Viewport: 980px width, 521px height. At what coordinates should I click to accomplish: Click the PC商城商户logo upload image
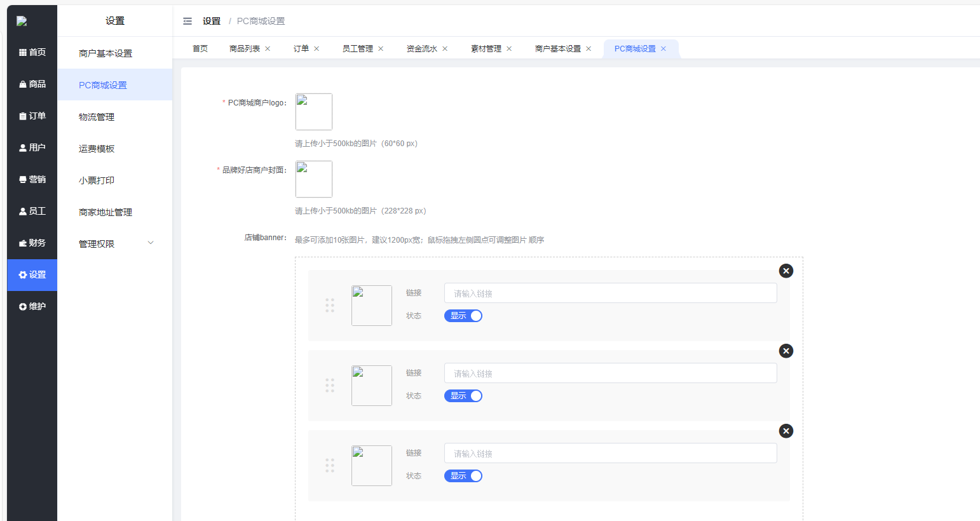pyautogui.click(x=314, y=112)
